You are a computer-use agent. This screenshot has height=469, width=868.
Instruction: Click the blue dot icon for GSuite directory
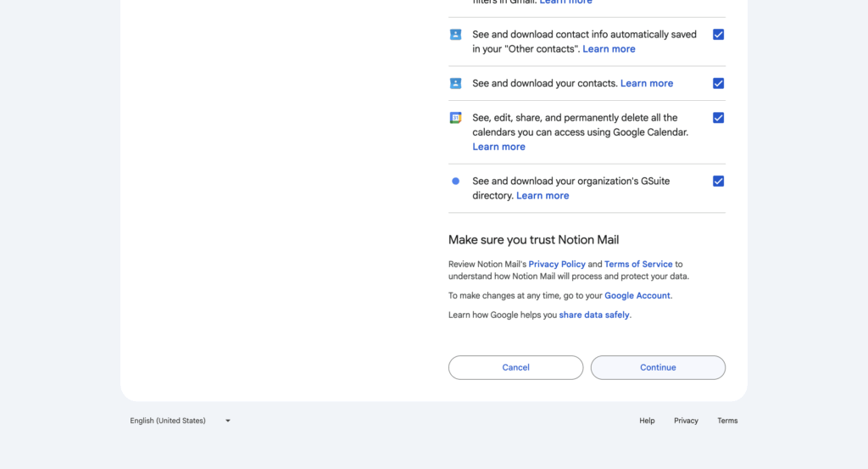(455, 181)
